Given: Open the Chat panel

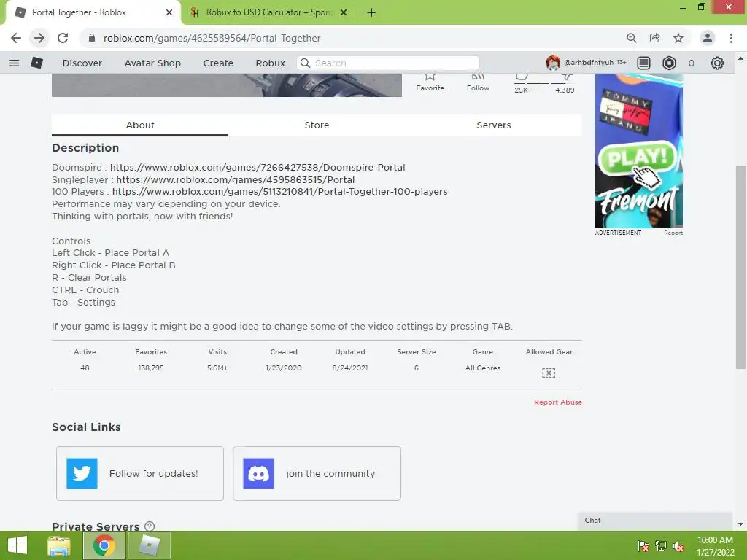Looking at the screenshot, I should pos(655,521).
